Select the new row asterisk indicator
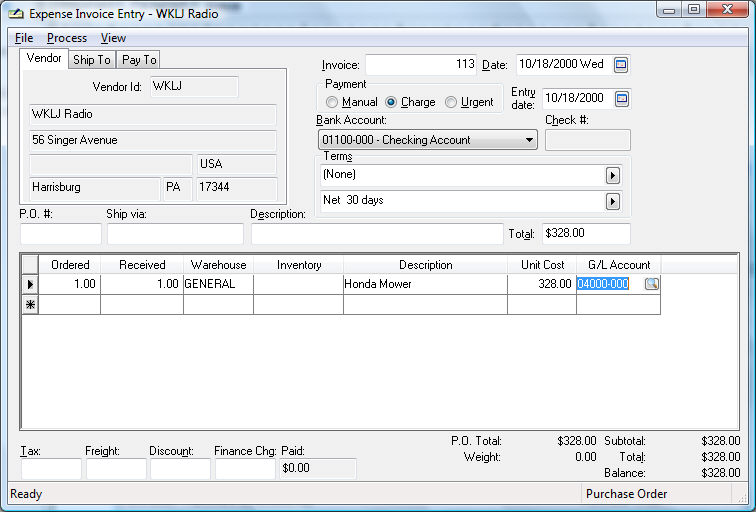Image resolution: width=756 pixels, height=512 pixels. coord(30,305)
